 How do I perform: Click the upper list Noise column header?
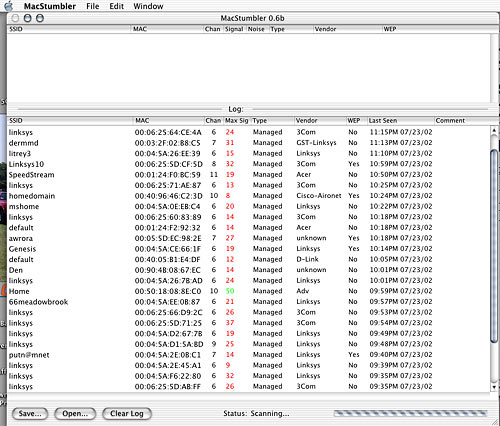coord(257,29)
